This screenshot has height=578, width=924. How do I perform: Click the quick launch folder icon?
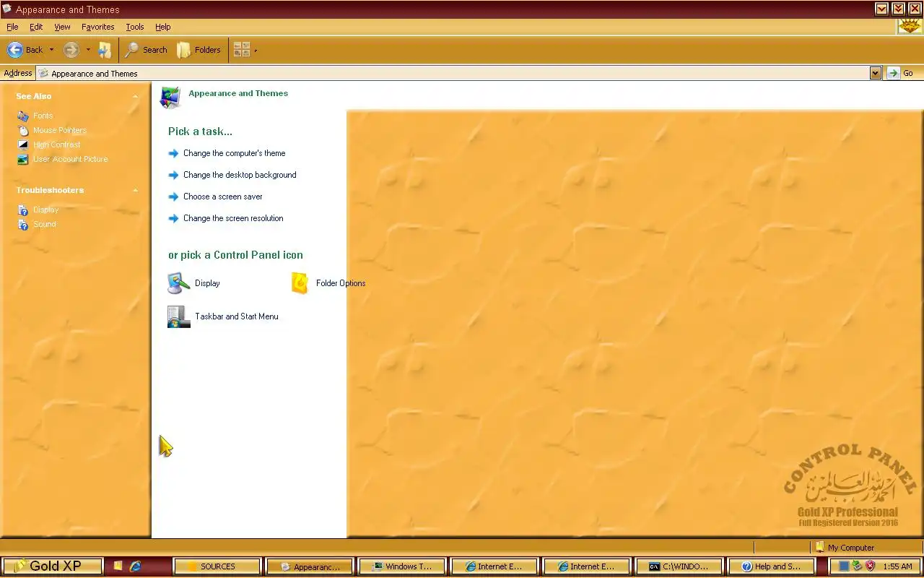118,566
